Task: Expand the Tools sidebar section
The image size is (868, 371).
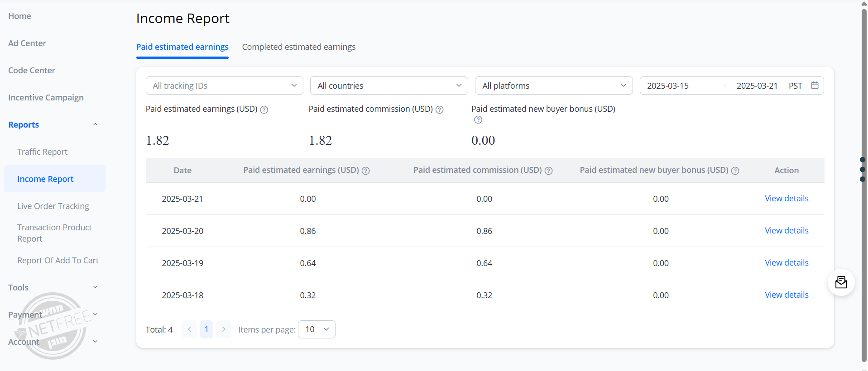Action: coord(95,287)
